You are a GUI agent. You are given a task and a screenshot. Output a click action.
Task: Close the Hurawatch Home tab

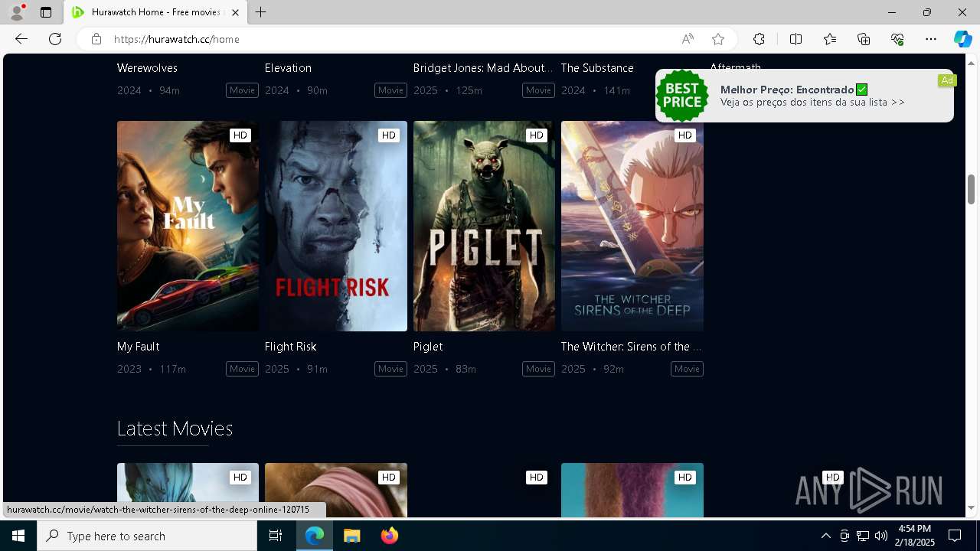pos(235,12)
